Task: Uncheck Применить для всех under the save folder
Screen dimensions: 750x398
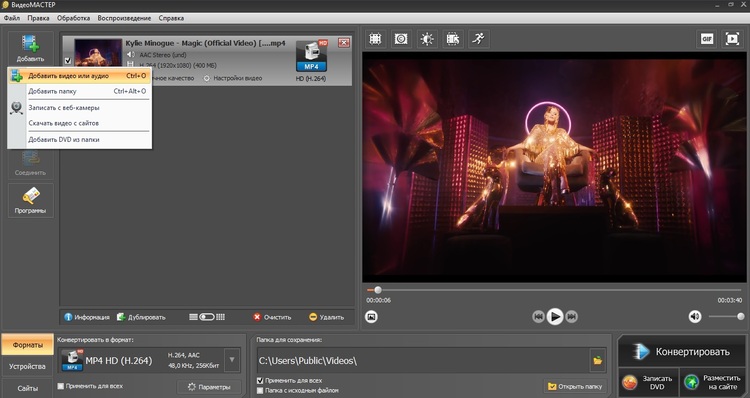Action: click(260, 381)
